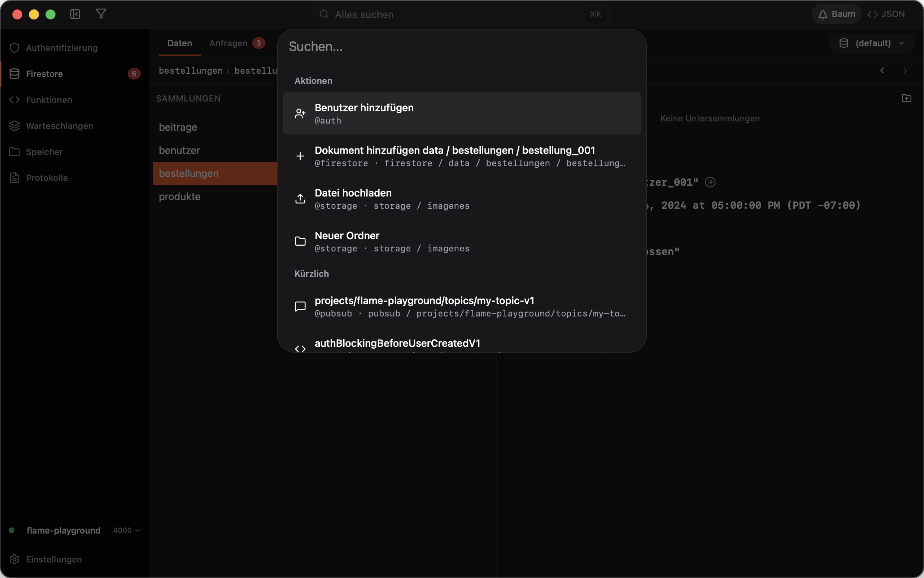Screen dimensions: 924x578
Task: Choose the Benutzer hinzufügen action
Action: tap(462, 113)
